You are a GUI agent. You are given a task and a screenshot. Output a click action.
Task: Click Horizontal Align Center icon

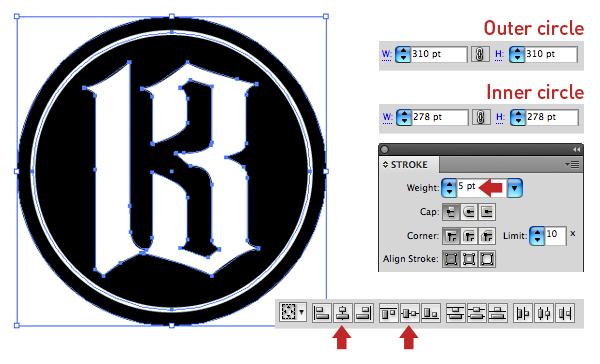click(342, 313)
